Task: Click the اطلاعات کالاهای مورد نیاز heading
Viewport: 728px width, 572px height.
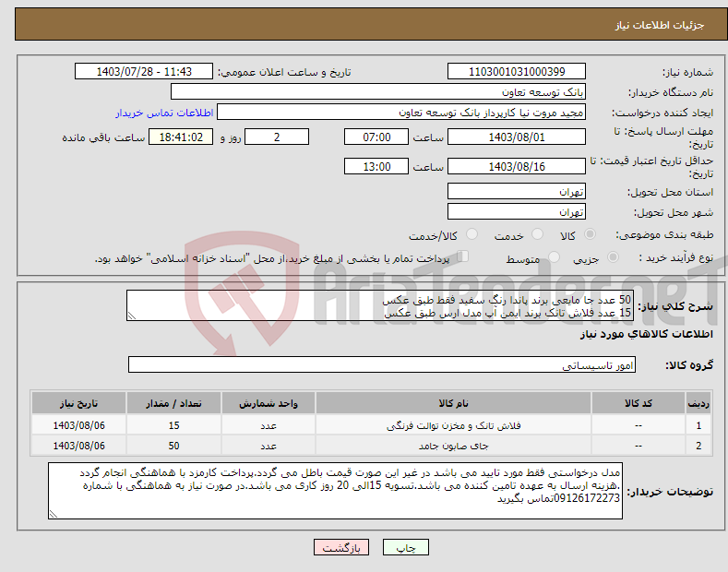Action: pos(646,334)
